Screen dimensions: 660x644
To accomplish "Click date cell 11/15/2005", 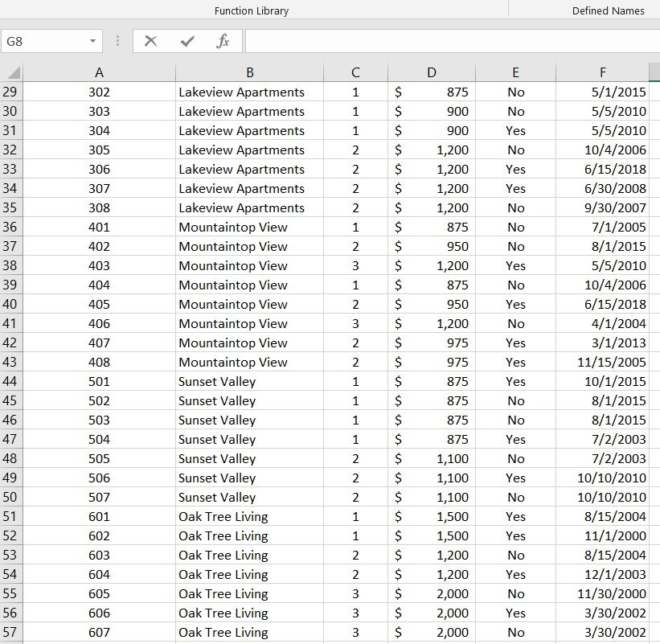I will tap(603, 362).
